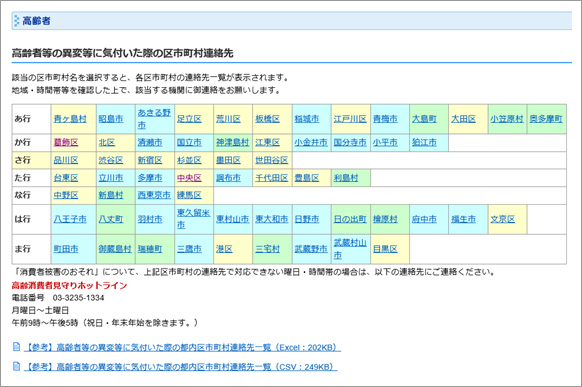This screenshot has width=582, height=387.
Task: Choose the 足立区 link
Action: tap(189, 119)
